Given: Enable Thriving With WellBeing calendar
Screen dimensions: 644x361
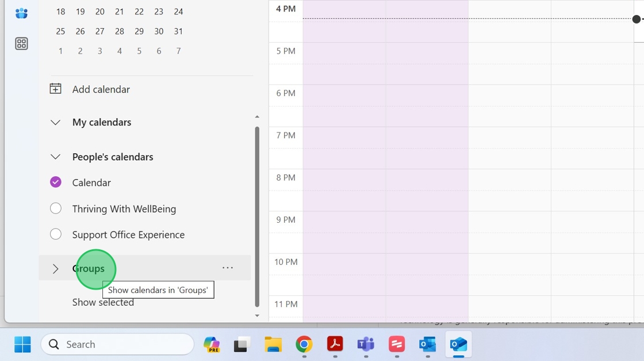Looking at the screenshot, I should [x=56, y=208].
